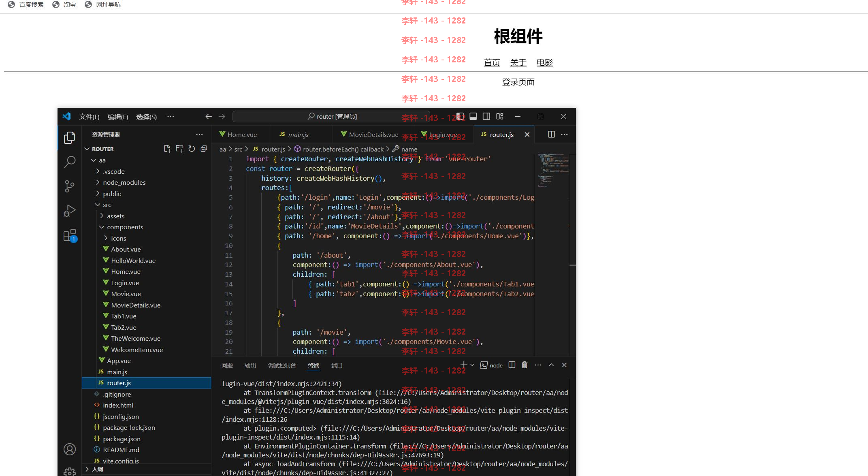Click the editor minimap preview
The width and height of the screenshot is (868, 476).
[x=553, y=170]
